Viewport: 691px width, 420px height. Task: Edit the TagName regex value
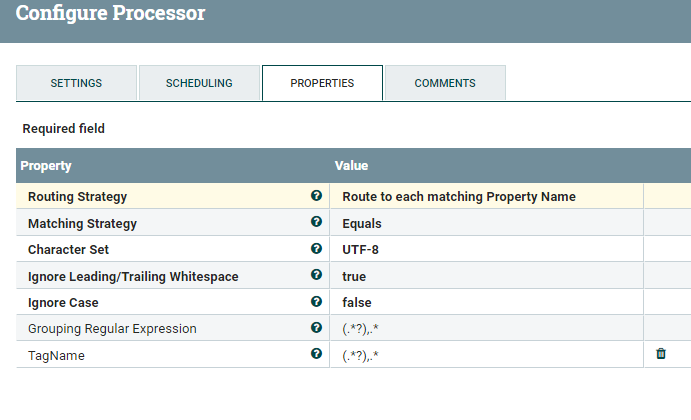359,354
